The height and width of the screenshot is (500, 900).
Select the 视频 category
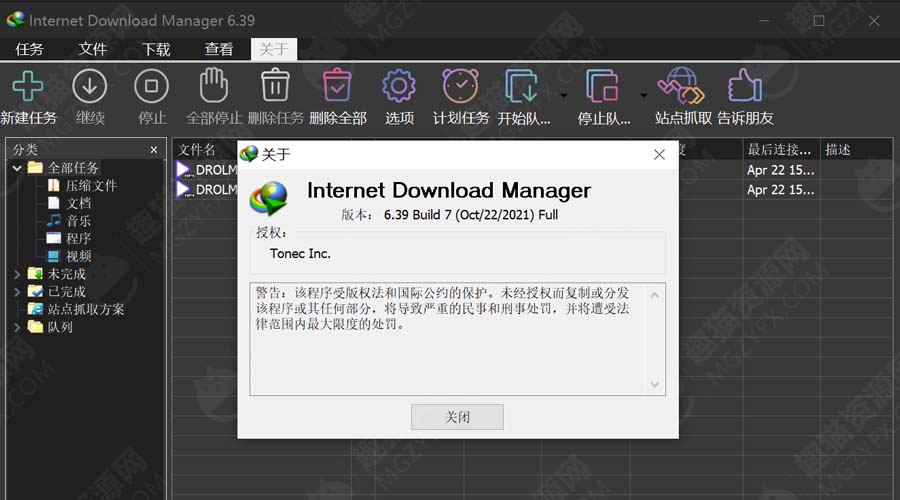[x=79, y=256]
